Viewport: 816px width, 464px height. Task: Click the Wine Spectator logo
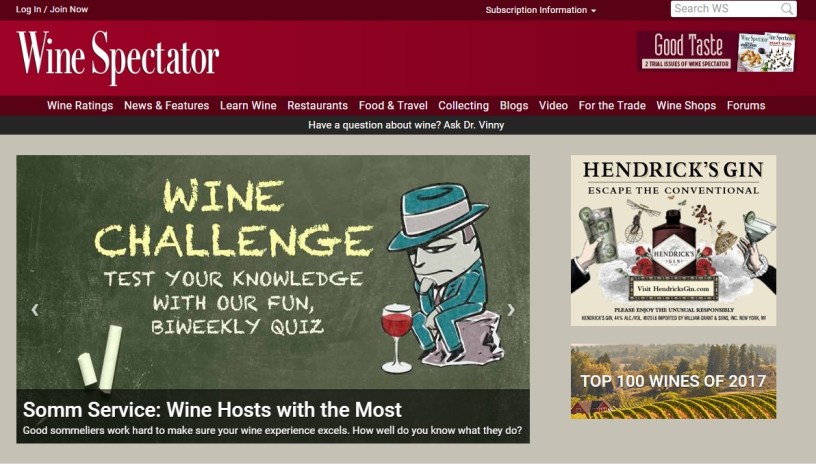[118, 57]
